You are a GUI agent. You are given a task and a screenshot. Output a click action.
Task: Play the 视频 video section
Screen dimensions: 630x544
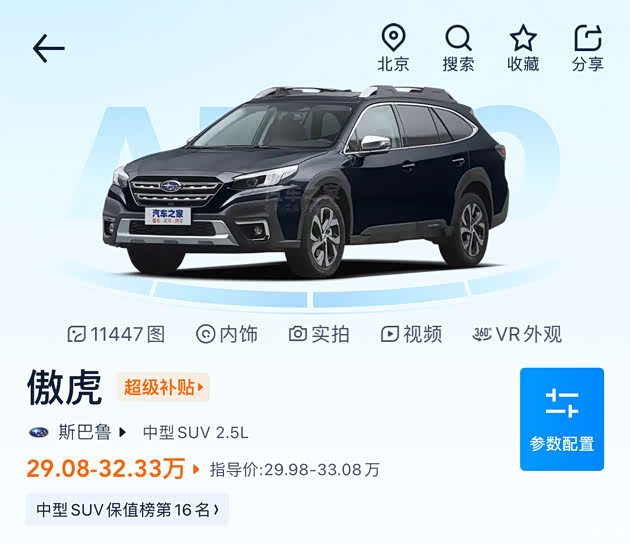pos(411,334)
